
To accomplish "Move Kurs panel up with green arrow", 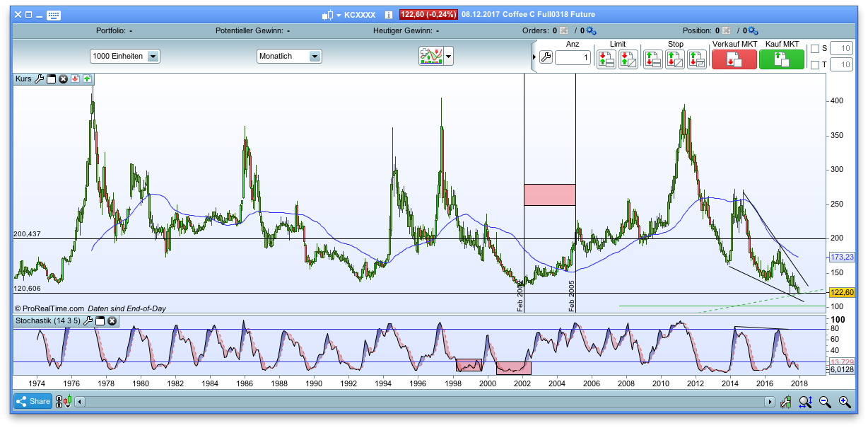I will pyautogui.click(x=87, y=79).
